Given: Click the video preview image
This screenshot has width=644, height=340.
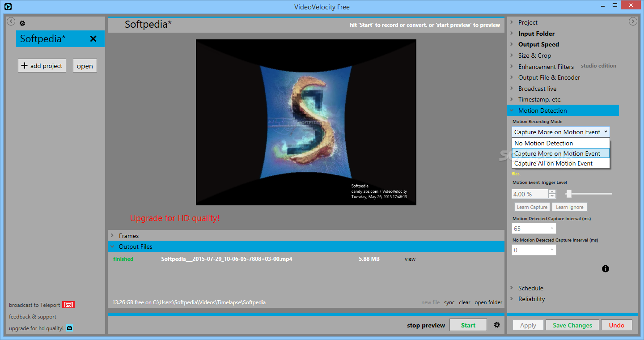Looking at the screenshot, I should [x=306, y=122].
